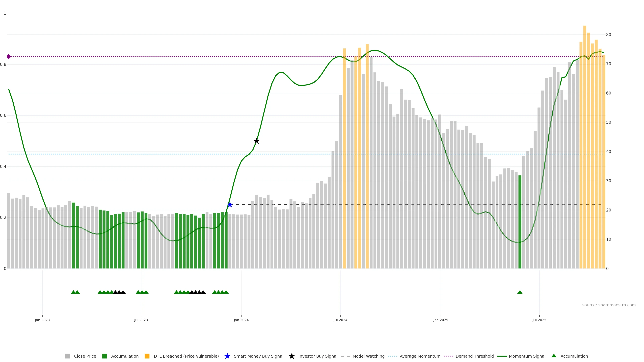Click DTL Breached (Price Vulnerable) legend label
Screen dimensions: 644x362
[186, 356]
